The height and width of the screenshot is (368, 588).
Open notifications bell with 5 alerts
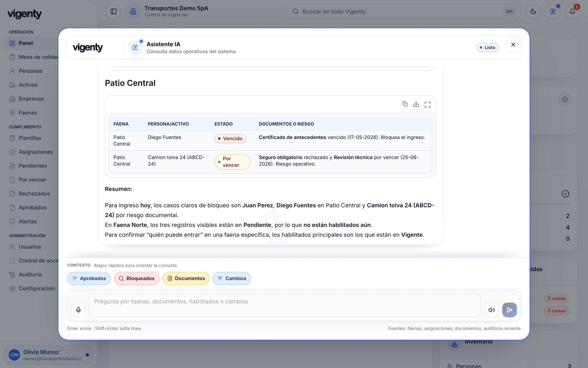572,11
